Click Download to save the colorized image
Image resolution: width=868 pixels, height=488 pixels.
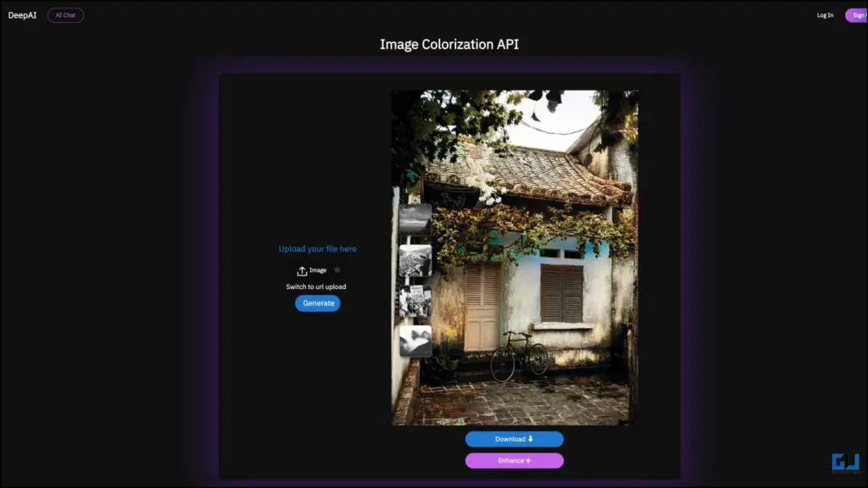tap(514, 438)
